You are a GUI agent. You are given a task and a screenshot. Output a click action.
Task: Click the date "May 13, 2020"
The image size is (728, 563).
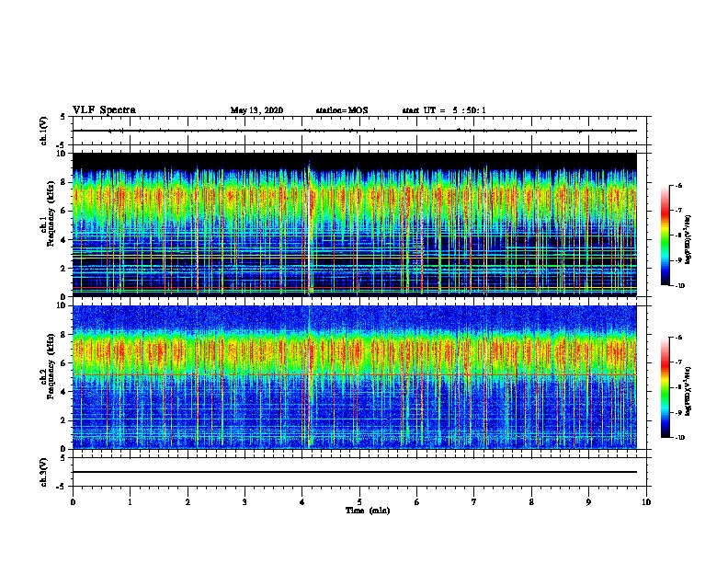point(256,110)
